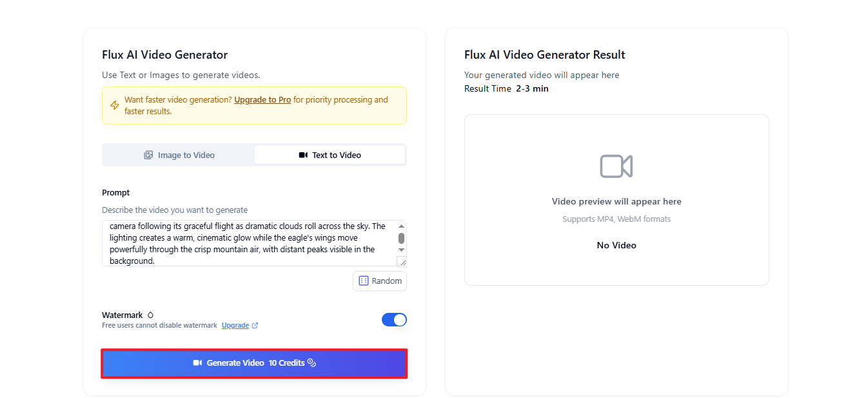This screenshot has width=868, height=398.
Task: Click the Random prompt button
Action: [380, 281]
